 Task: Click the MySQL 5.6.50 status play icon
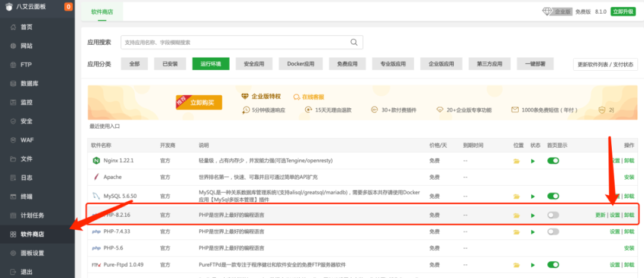click(x=533, y=196)
